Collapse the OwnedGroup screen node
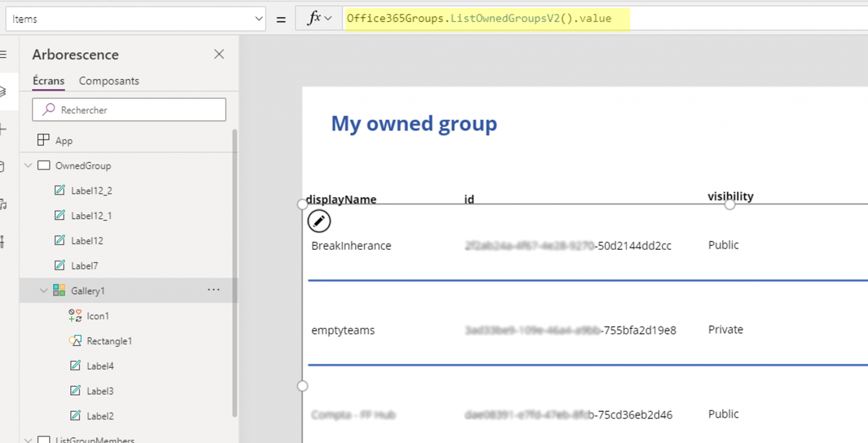 28,166
